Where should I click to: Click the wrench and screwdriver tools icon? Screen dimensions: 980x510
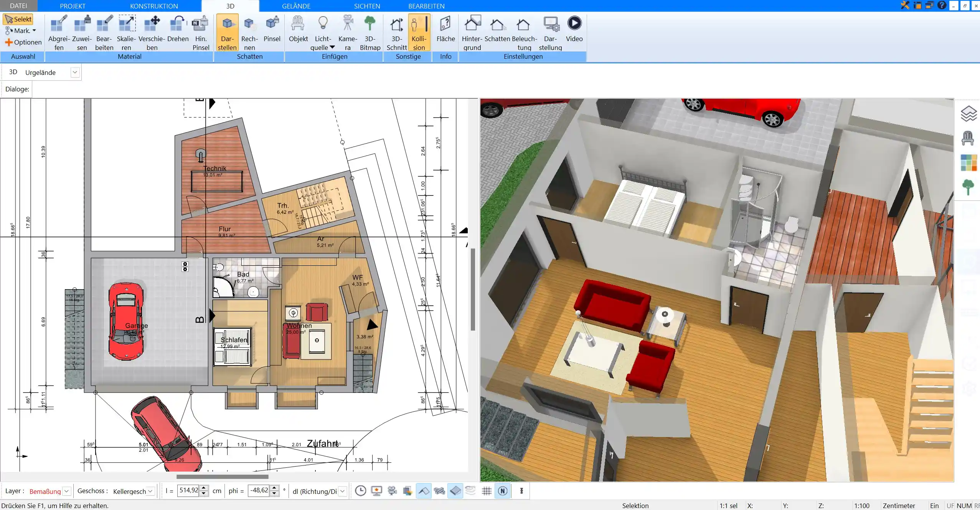coord(905,5)
